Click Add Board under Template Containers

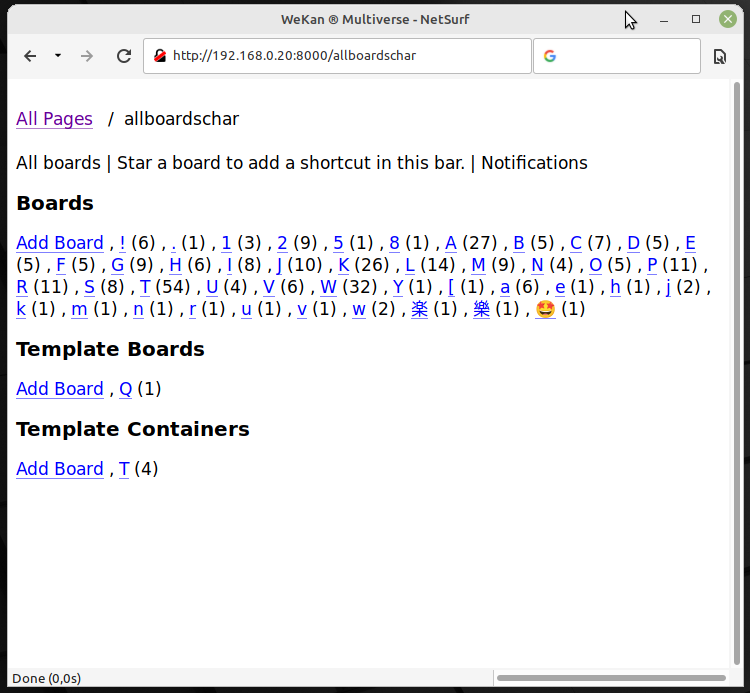(x=60, y=469)
